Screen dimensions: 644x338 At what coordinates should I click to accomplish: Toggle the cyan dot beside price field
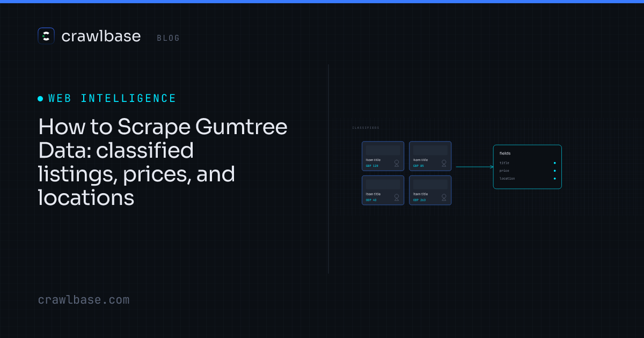(x=554, y=171)
